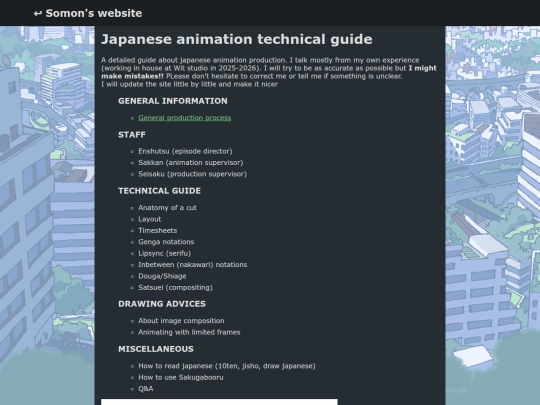Image resolution: width=540 pixels, height=405 pixels.
Task: Go back to Somon's website link
Action: [x=88, y=13]
